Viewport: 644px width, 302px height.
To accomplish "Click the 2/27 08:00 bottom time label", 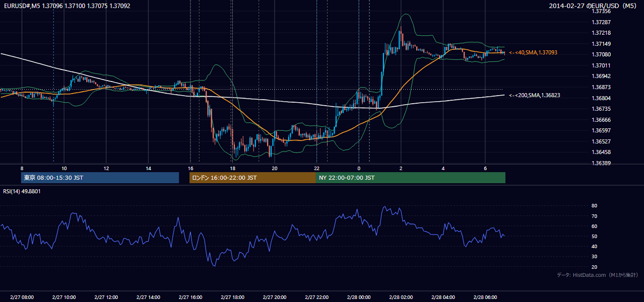I will 22,297.
